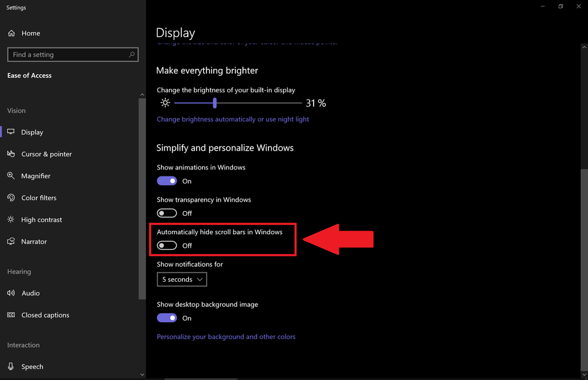Click the main pane scroll down arrow
Screen dimensions: 588x380
point(584,374)
